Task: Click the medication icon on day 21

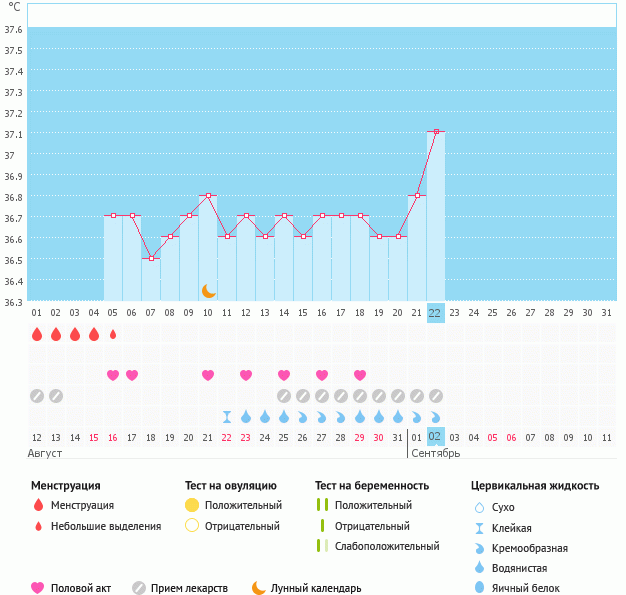Action: coord(417,396)
